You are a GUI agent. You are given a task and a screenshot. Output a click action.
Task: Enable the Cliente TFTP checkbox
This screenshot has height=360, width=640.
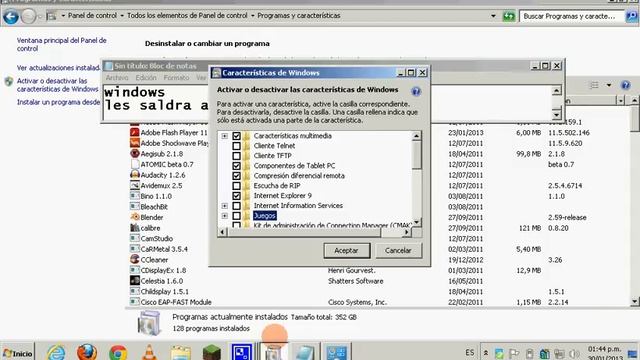pos(236,156)
